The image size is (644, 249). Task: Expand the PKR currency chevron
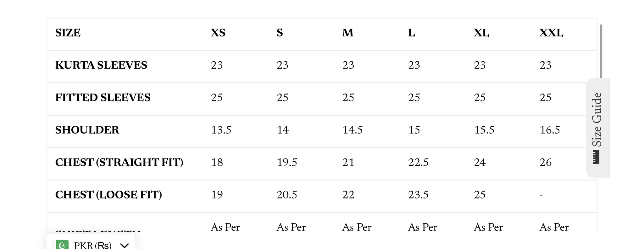(x=125, y=245)
